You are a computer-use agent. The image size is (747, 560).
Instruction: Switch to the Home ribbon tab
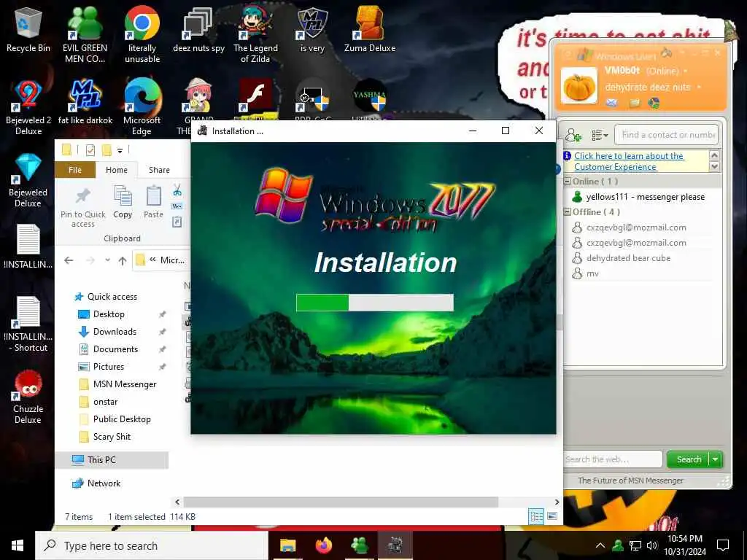(117, 170)
